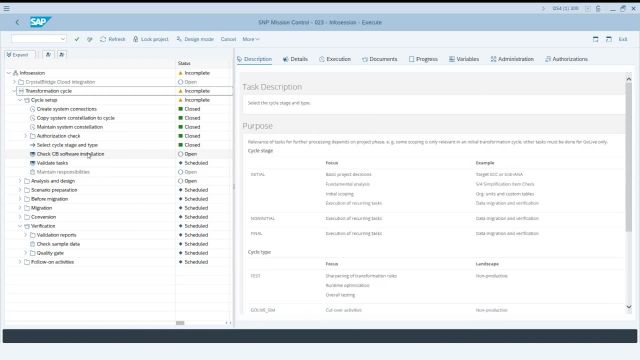Click the clipboard icon of Check sample data
Image resolution: width=640 pixels, height=360 pixels.
(x=33, y=244)
